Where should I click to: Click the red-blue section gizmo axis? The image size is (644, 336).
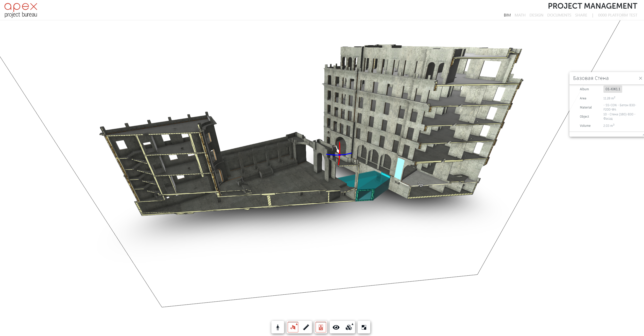click(x=339, y=154)
